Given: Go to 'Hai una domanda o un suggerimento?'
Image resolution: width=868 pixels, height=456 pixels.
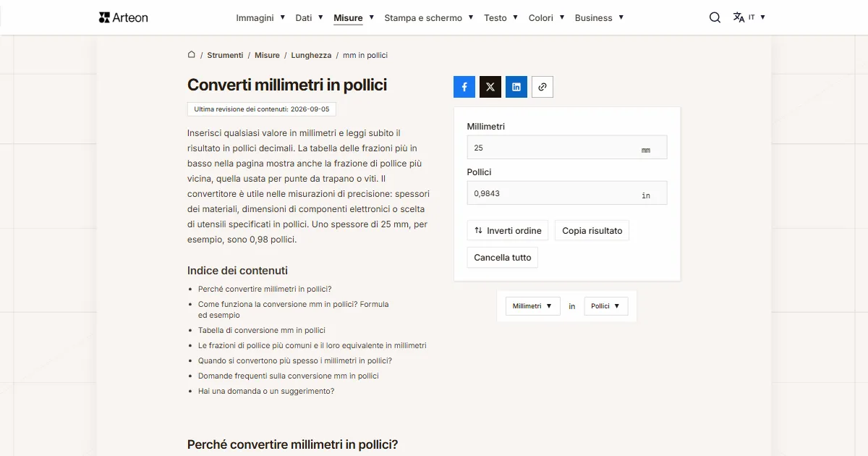Looking at the screenshot, I should click(x=266, y=391).
